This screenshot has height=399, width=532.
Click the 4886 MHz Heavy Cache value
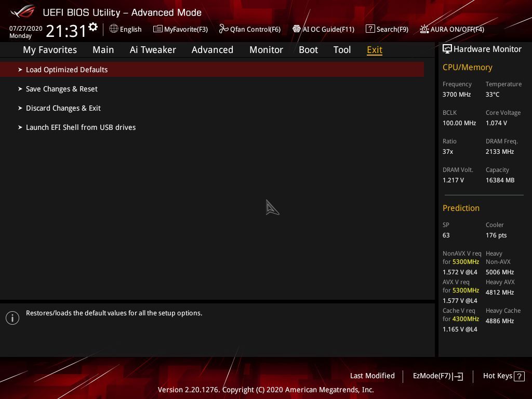[499, 321]
